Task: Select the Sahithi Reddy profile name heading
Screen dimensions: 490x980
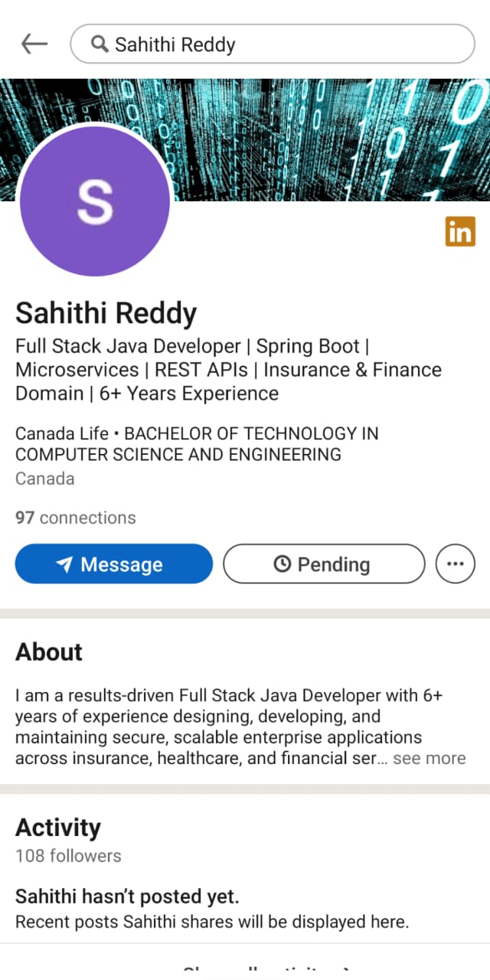Action: [106, 313]
